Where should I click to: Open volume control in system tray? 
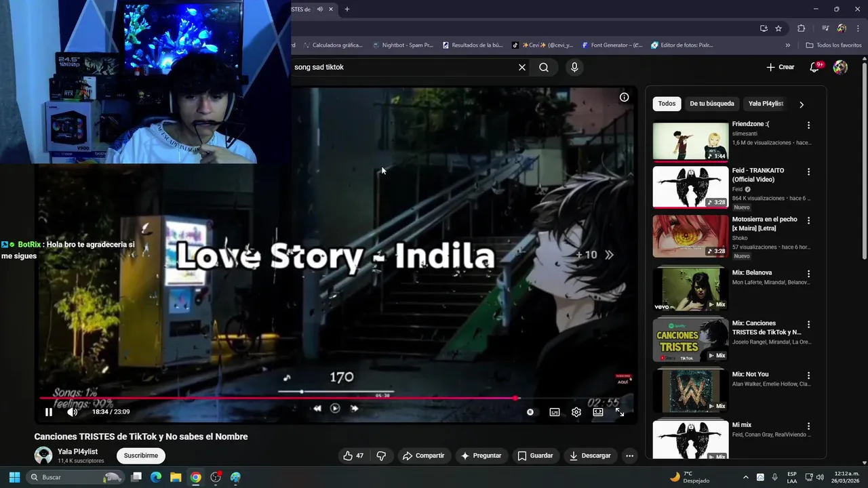819,477
